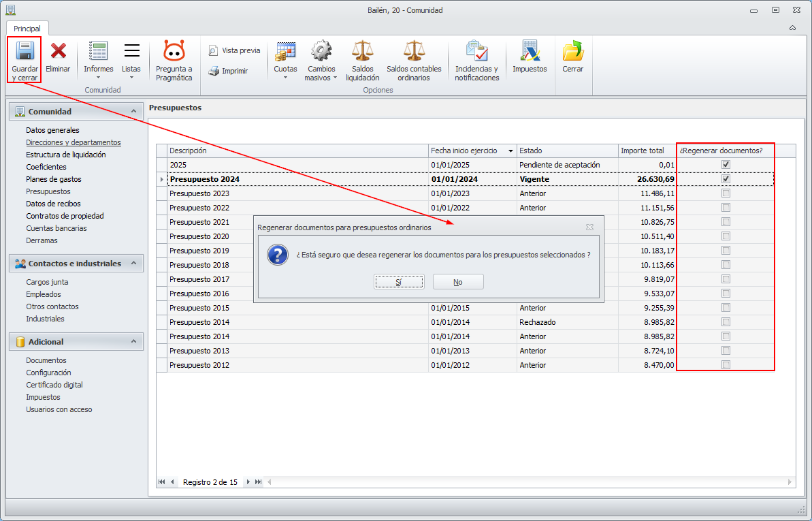The height and width of the screenshot is (521, 812).
Task: Click Pregunta a Pragmática robot icon
Action: tap(174, 51)
